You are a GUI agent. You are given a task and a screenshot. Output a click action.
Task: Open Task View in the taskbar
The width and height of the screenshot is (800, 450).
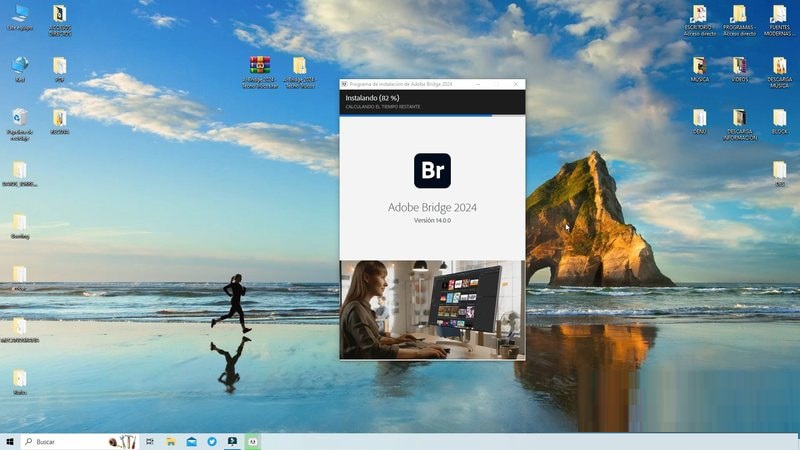tap(150, 441)
